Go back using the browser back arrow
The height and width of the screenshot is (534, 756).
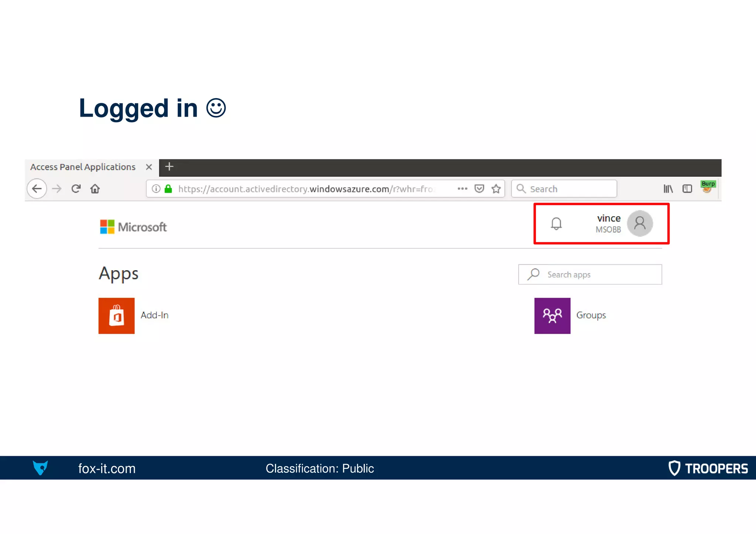coord(37,189)
